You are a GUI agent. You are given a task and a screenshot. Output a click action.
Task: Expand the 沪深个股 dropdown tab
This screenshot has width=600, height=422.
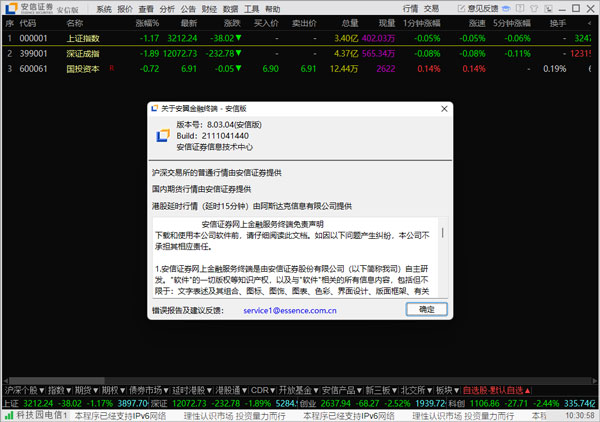[x=24, y=390]
